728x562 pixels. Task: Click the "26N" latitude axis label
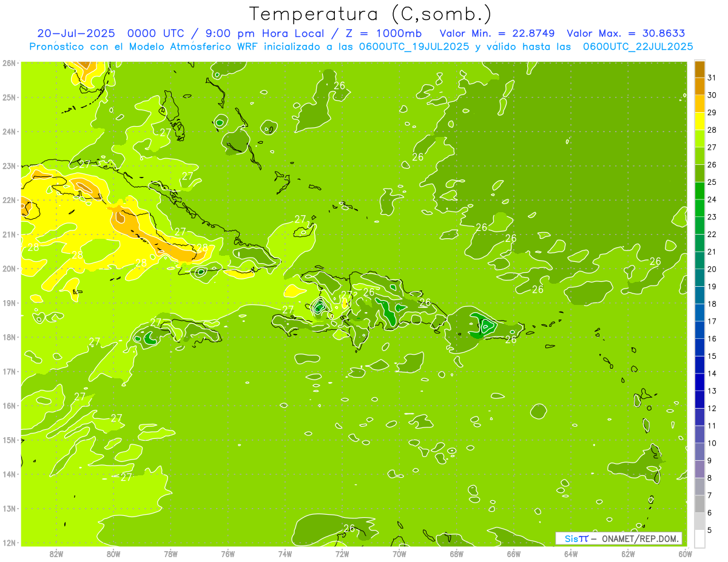8,62
